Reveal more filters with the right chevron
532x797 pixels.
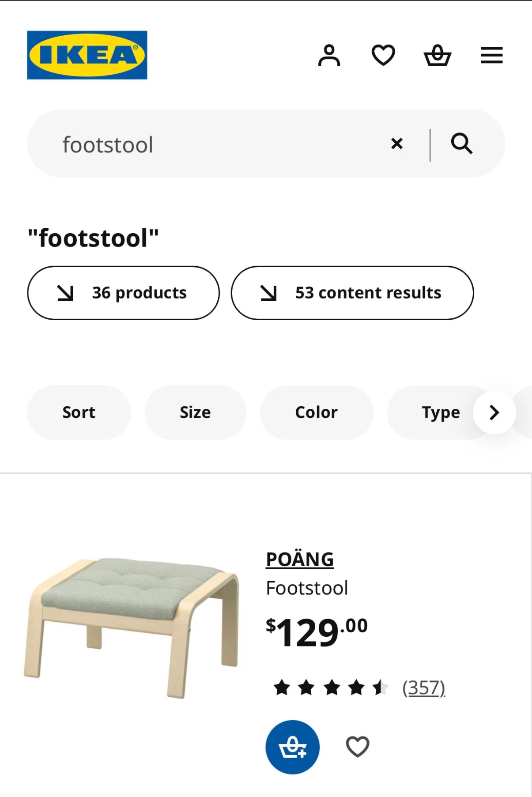[494, 412]
